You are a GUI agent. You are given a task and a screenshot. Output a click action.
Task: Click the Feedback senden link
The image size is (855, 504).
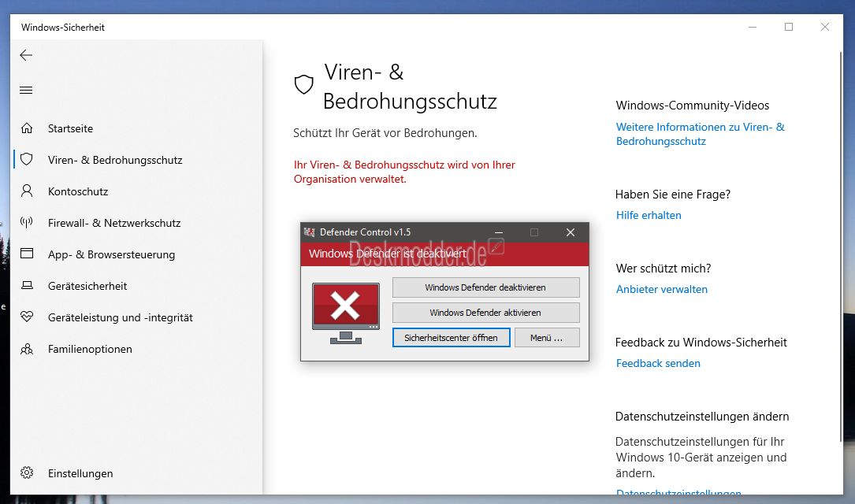(x=658, y=363)
